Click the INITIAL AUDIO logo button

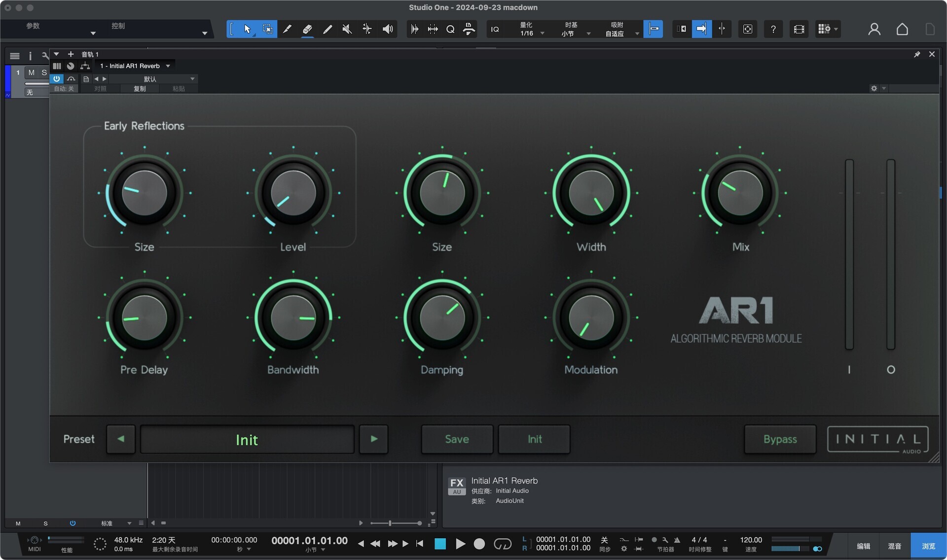click(x=878, y=440)
